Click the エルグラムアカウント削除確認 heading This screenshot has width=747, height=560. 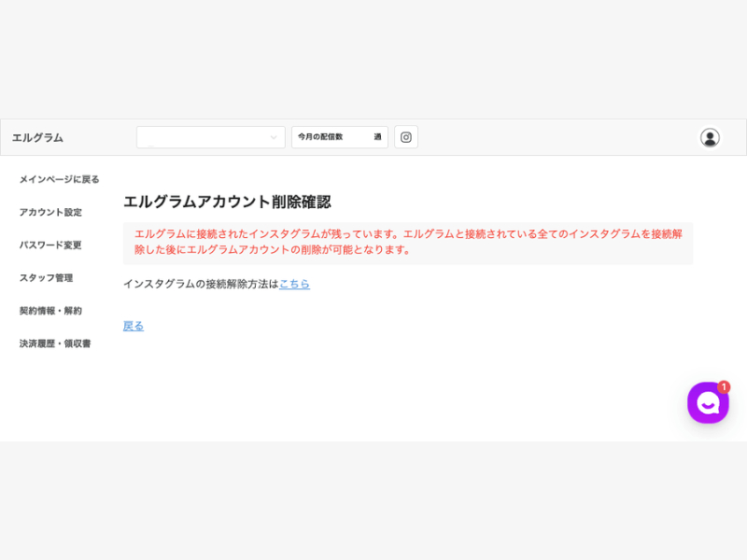227,202
